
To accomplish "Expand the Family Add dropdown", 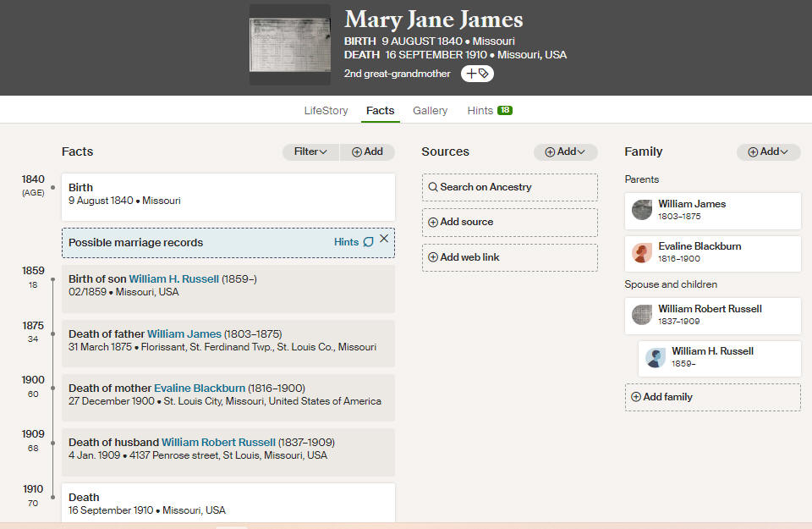I will [769, 152].
